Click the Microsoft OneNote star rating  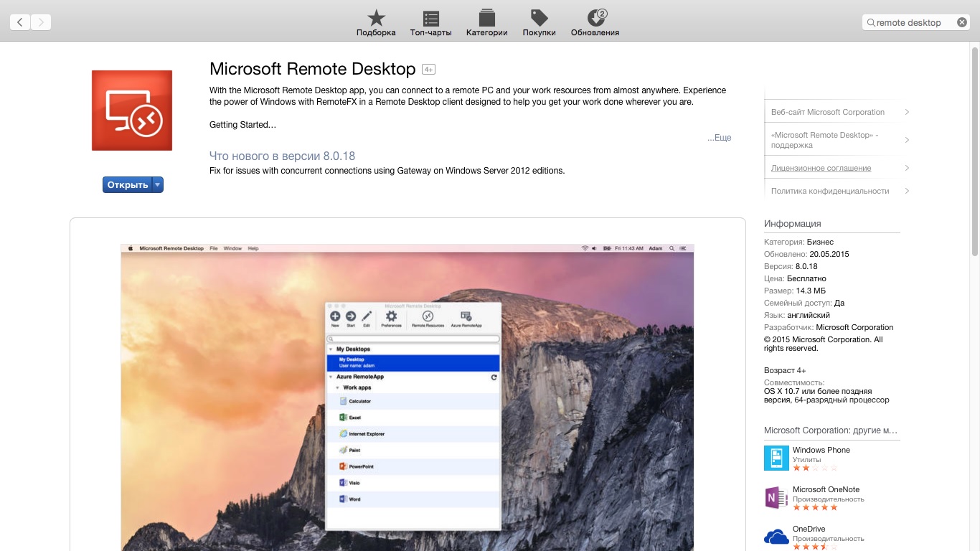coord(815,507)
